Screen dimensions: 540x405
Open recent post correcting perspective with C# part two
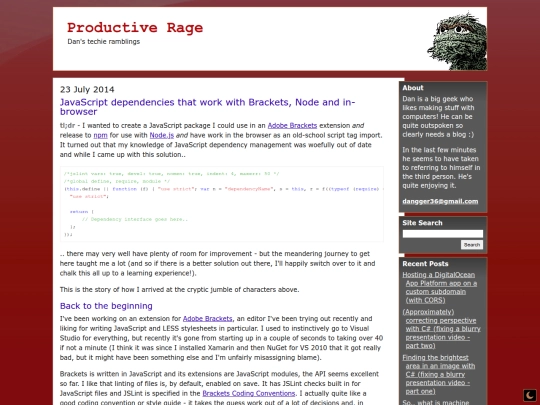(442, 329)
